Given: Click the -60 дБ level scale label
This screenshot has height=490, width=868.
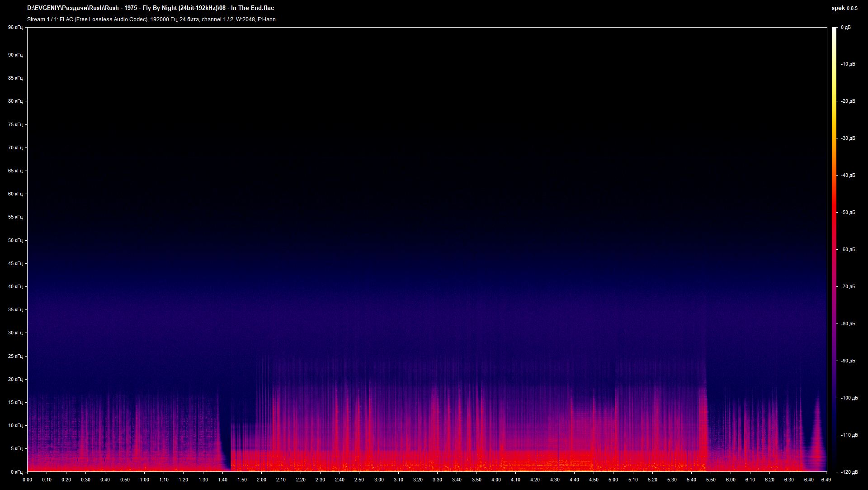Looking at the screenshot, I should pos(848,250).
